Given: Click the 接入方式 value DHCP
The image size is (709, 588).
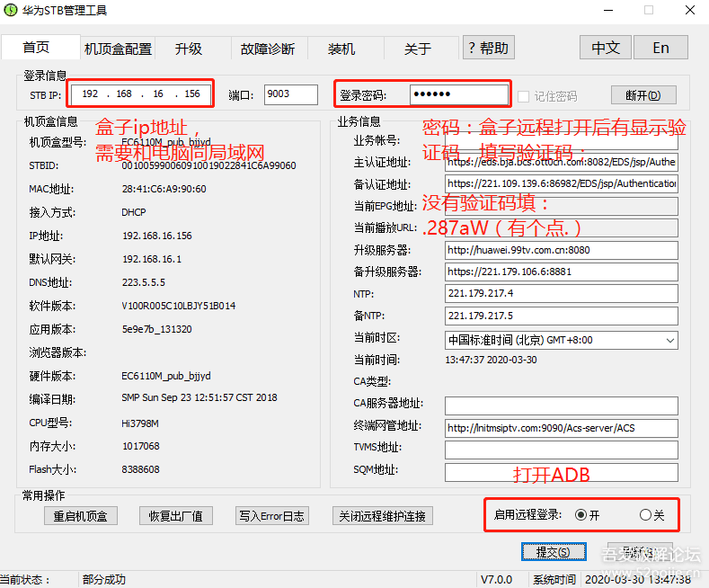Looking at the screenshot, I should pyautogui.click(x=134, y=212).
